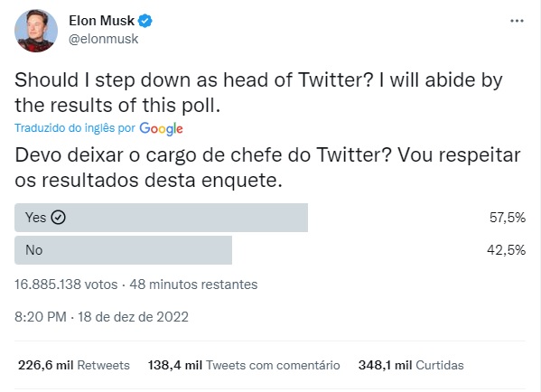Click 'Traduzido do inglês por' translation link

(x=75, y=128)
